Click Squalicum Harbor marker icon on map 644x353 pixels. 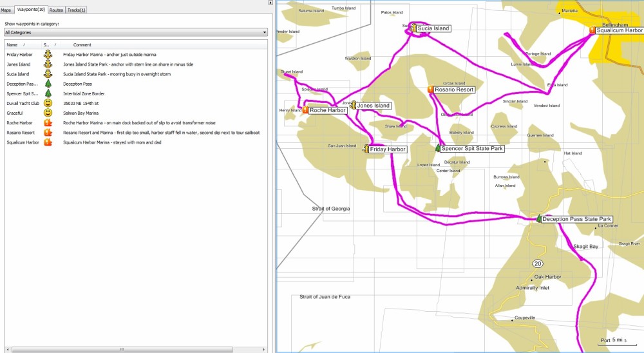pos(592,30)
